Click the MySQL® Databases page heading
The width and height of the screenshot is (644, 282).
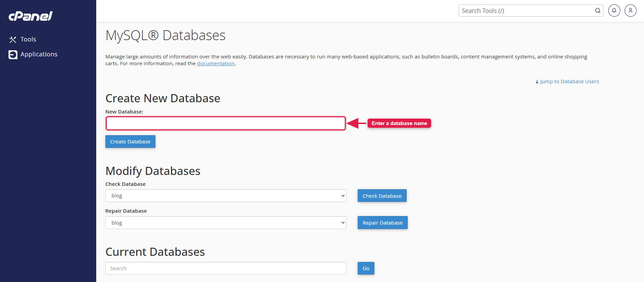coord(166,35)
